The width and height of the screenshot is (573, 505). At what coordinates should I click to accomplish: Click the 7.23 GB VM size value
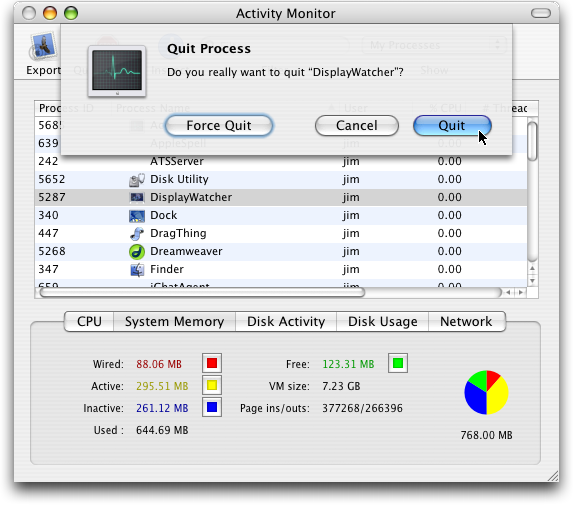[x=341, y=386]
